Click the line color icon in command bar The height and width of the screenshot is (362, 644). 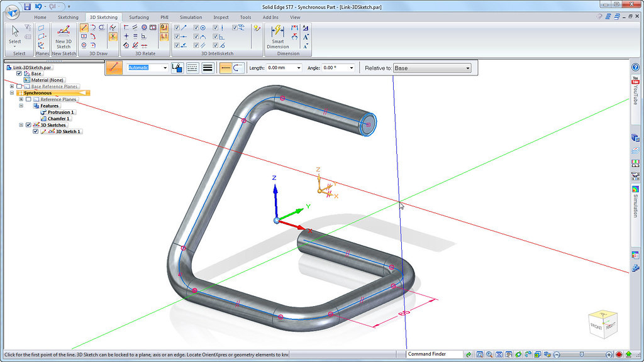pos(177,68)
